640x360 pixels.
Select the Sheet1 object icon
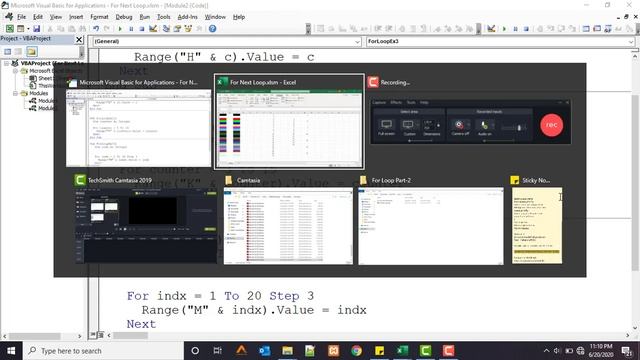point(33,78)
